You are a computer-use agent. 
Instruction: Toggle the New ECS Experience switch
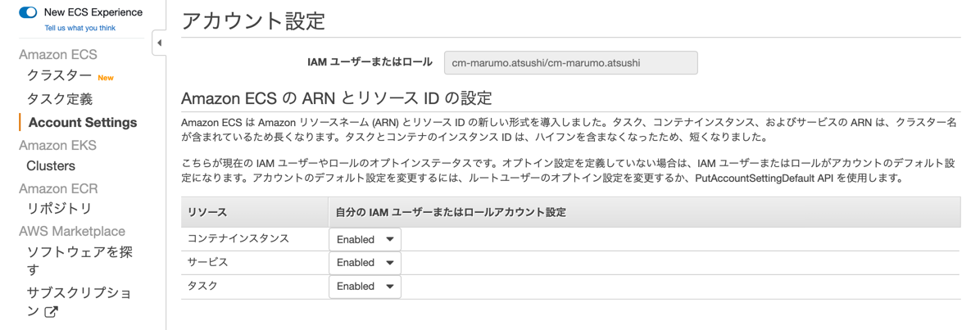[x=28, y=12]
